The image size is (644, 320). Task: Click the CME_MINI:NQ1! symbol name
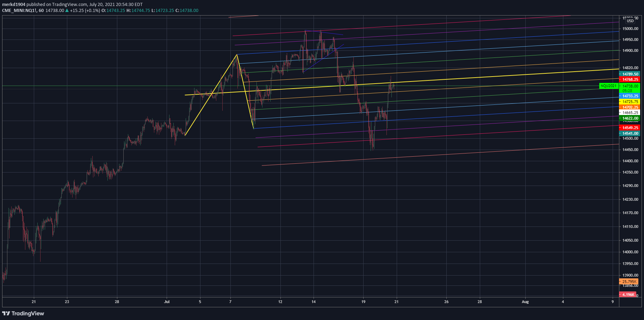[x=19, y=11]
